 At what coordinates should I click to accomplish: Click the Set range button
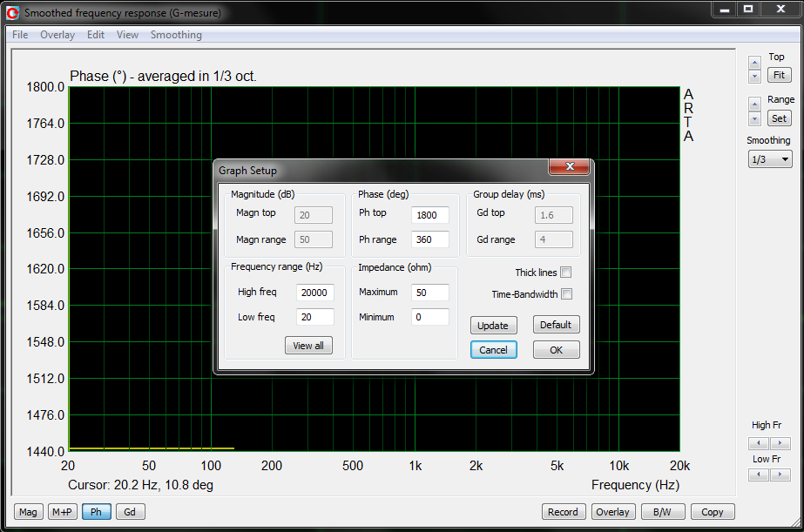779,118
